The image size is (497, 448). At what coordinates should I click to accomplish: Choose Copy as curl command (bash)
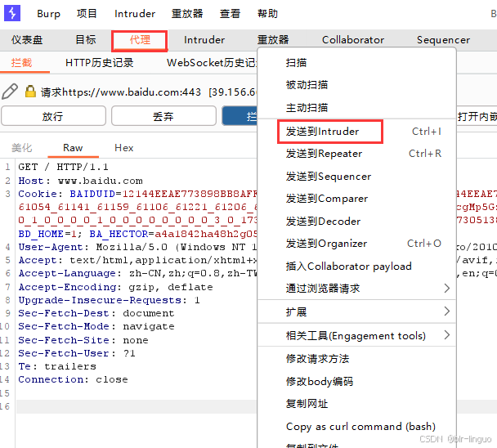[x=356, y=427]
